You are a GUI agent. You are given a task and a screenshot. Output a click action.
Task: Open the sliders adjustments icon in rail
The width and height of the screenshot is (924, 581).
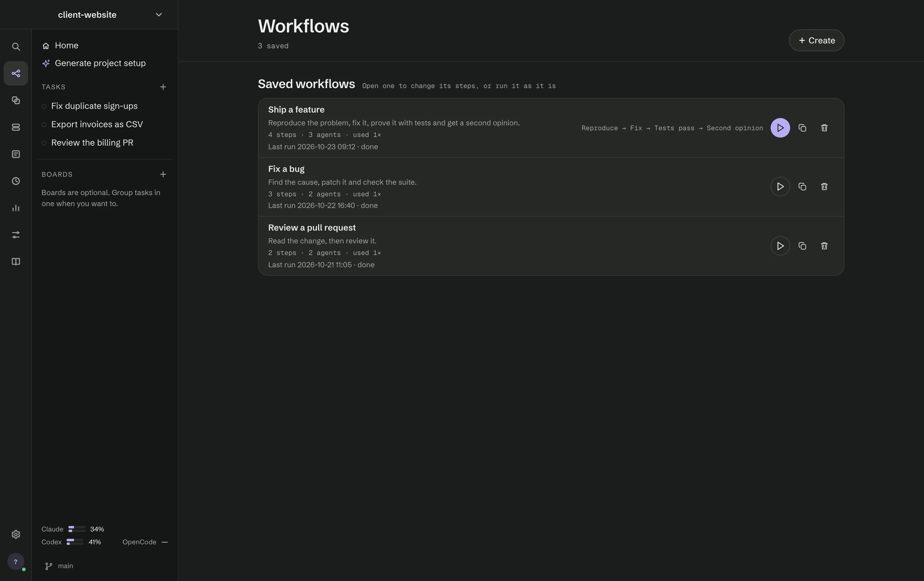[16, 235]
